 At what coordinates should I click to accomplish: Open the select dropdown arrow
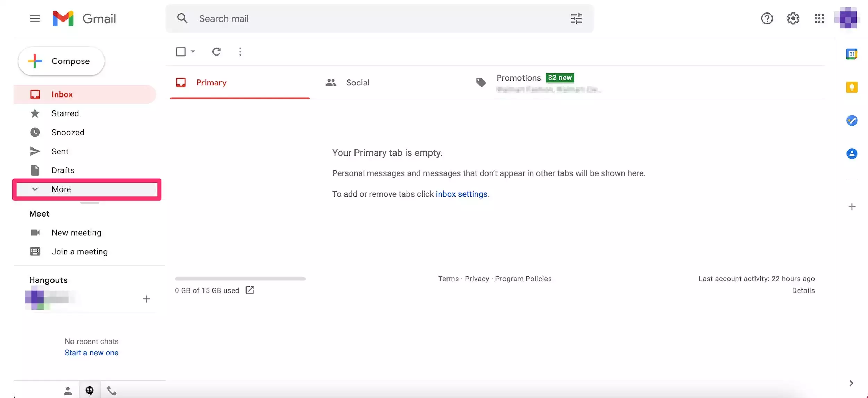[193, 52]
